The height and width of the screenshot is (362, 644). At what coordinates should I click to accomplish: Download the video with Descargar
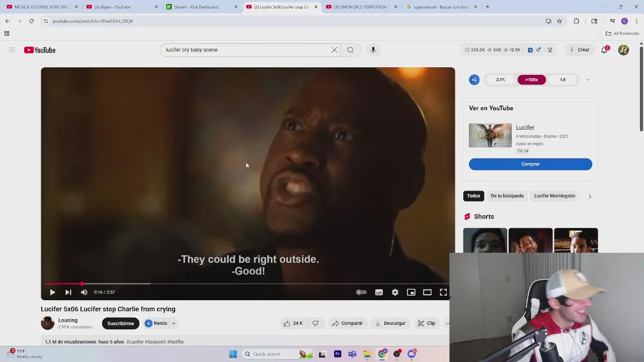[390, 323]
